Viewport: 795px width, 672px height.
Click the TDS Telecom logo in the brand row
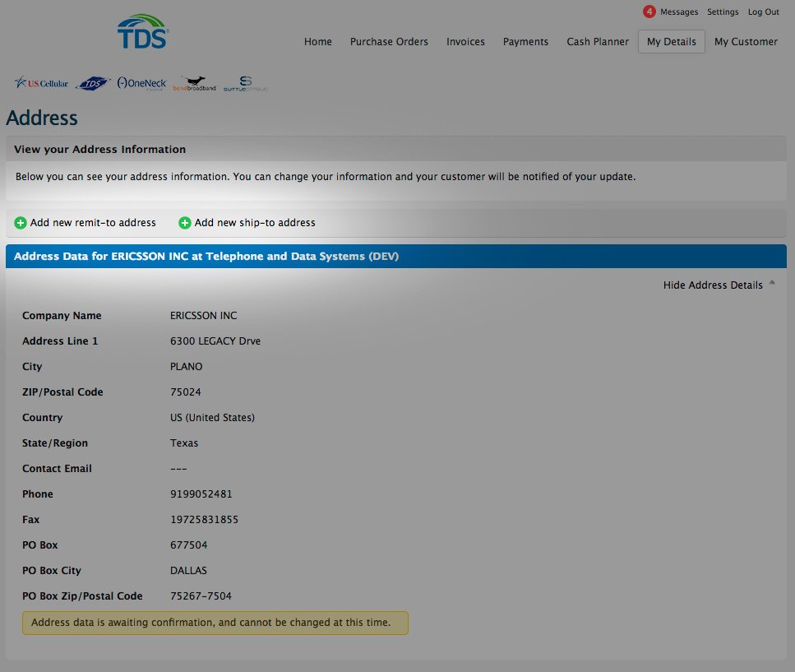point(93,83)
